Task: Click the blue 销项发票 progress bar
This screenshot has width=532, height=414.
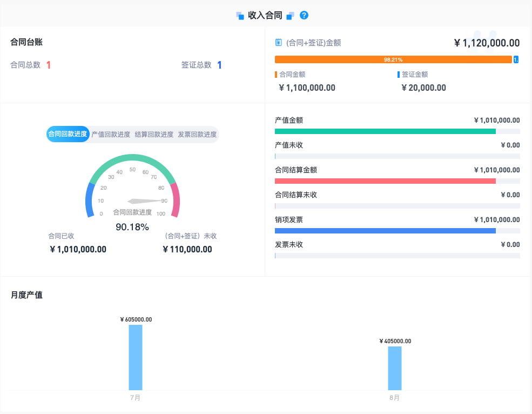Action: (x=385, y=231)
